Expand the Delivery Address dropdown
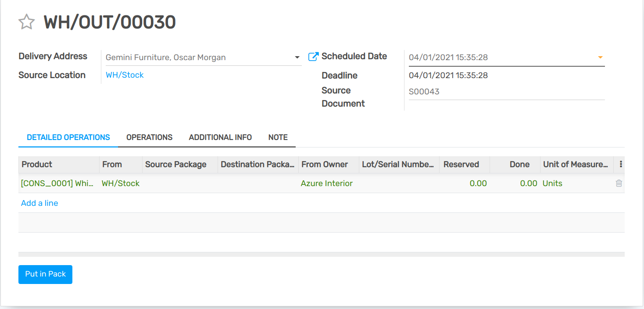This screenshot has height=309, width=644. tap(297, 57)
